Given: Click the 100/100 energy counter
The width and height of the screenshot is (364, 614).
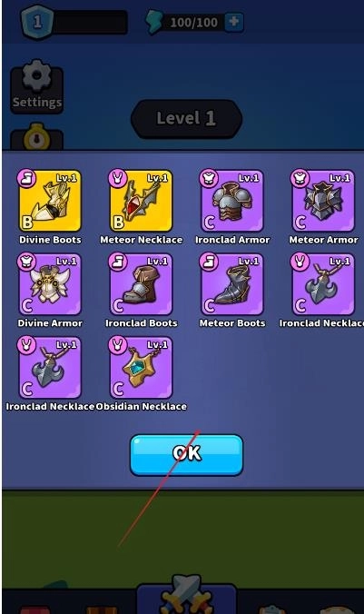Looking at the screenshot, I should click(x=193, y=23).
